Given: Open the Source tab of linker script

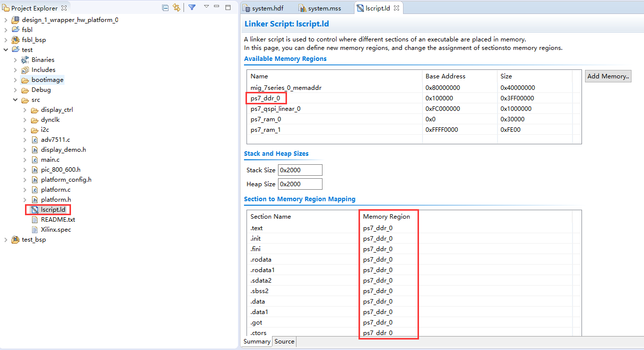Looking at the screenshot, I should point(284,342).
